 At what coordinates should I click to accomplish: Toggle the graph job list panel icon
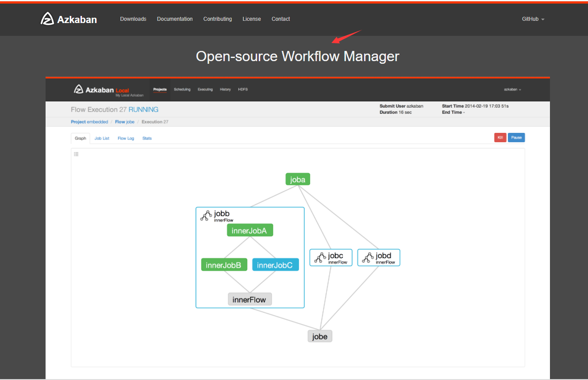coord(76,154)
